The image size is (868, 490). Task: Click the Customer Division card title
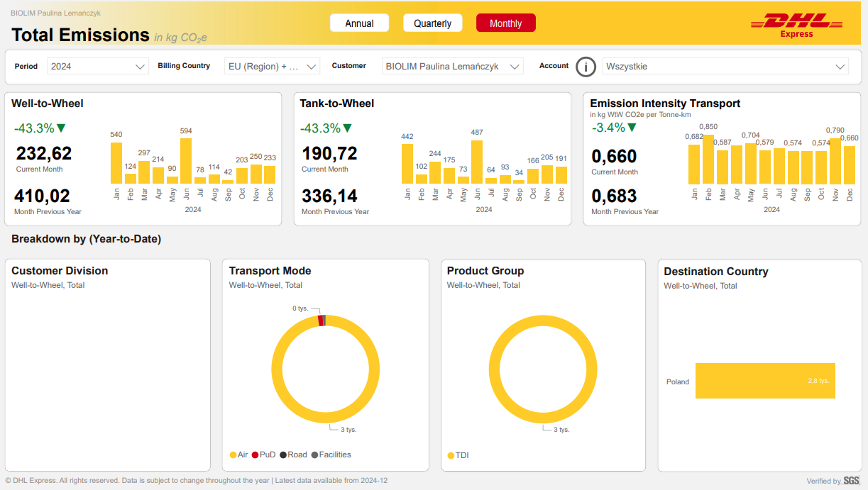tap(60, 271)
